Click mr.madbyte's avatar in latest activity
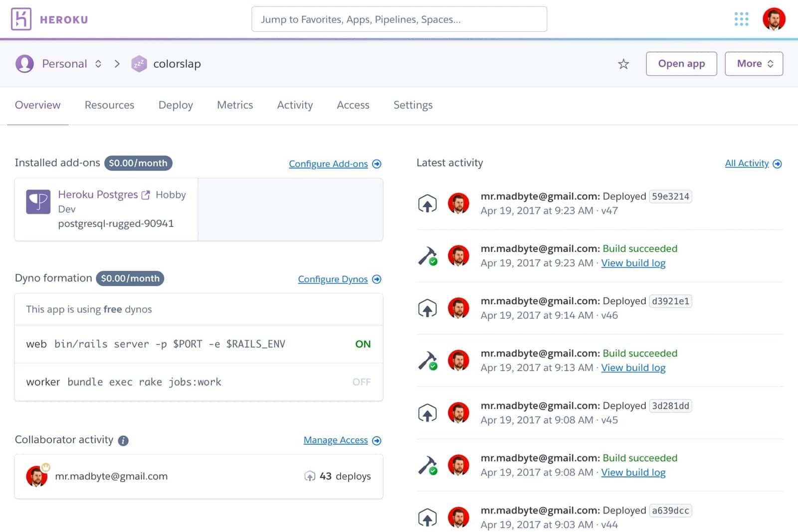This screenshot has height=532, width=798. [x=459, y=203]
